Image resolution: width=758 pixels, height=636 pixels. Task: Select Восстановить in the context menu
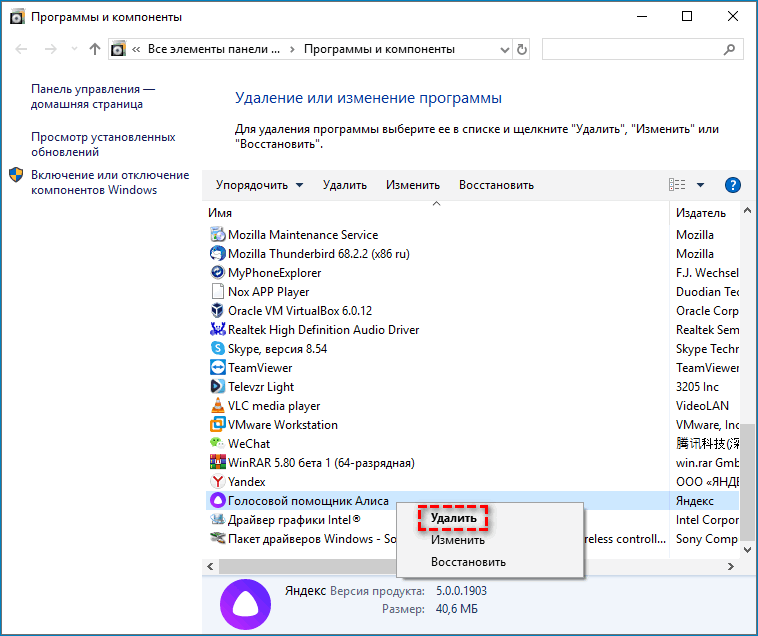coord(468,562)
